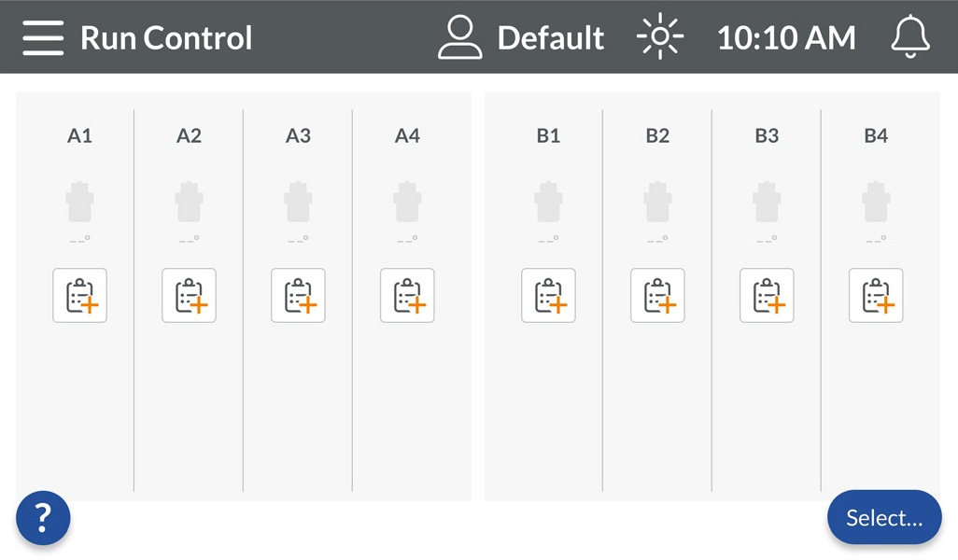The image size is (958, 560).
Task: Add a method to position B3
Action: coord(767,295)
